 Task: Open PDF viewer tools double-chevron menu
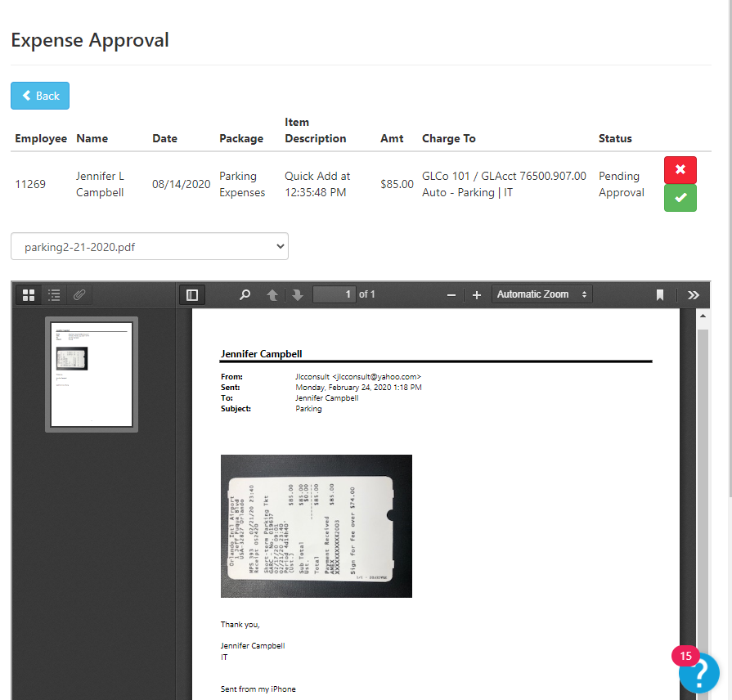click(x=694, y=295)
